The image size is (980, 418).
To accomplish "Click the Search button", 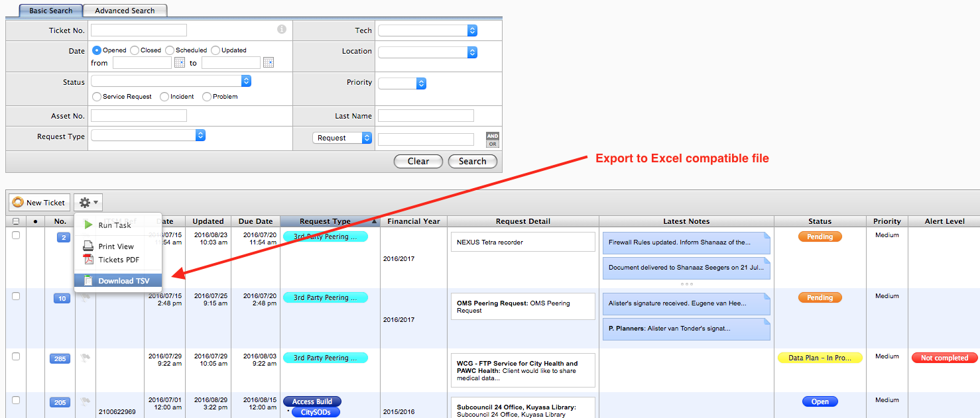I will click(x=473, y=161).
